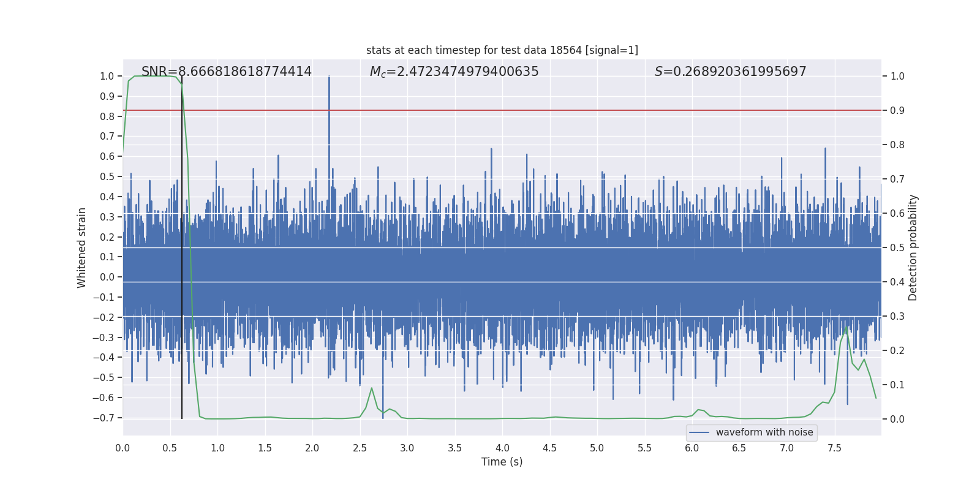Click the plot title mentioning test data 18564
Image resolution: width=980 pixels, height=490 pixels.
coord(502,50)
